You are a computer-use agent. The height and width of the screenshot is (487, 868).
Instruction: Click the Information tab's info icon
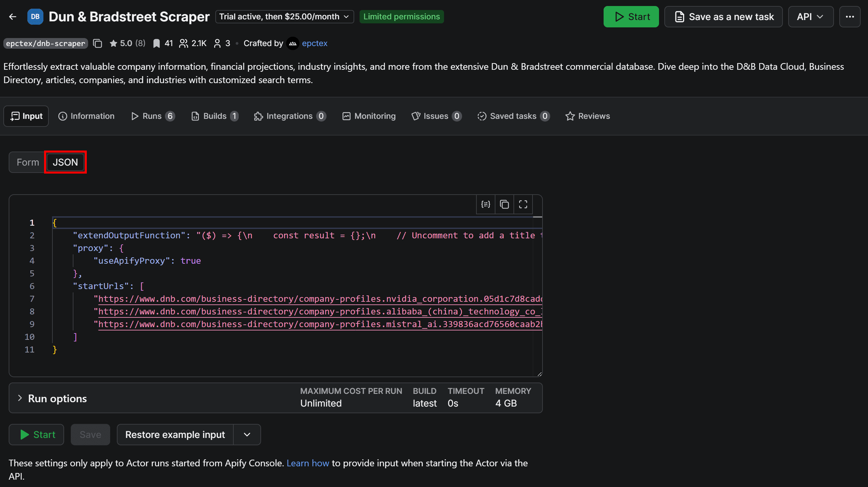63,116
